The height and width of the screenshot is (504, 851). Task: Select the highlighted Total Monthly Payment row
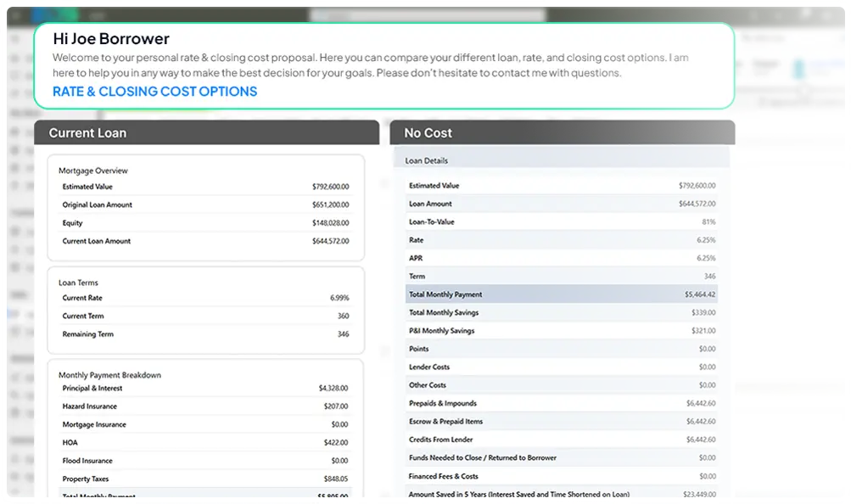(x=561, y=294)
